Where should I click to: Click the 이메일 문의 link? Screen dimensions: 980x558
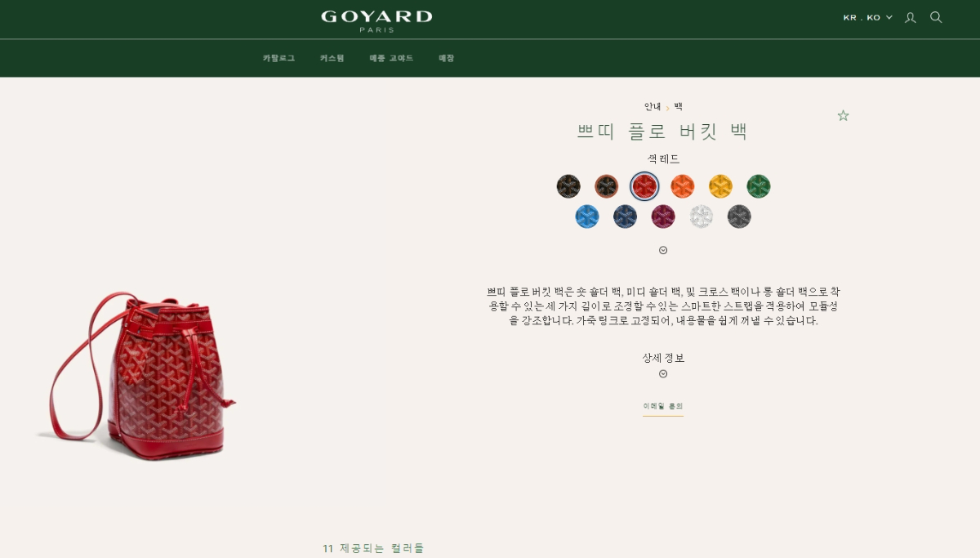662,406
